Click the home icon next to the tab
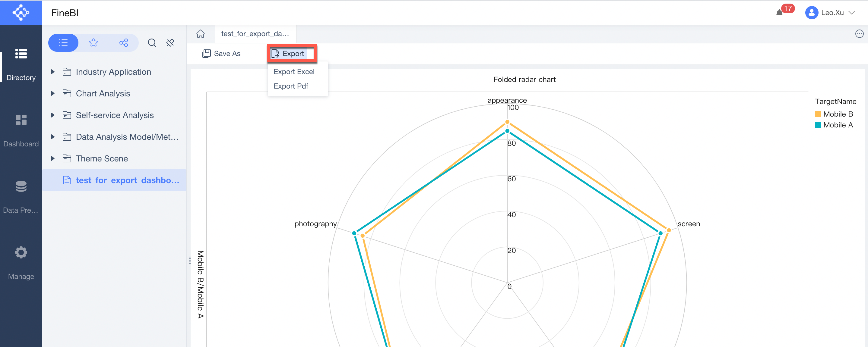 click(x=201, y=34)
